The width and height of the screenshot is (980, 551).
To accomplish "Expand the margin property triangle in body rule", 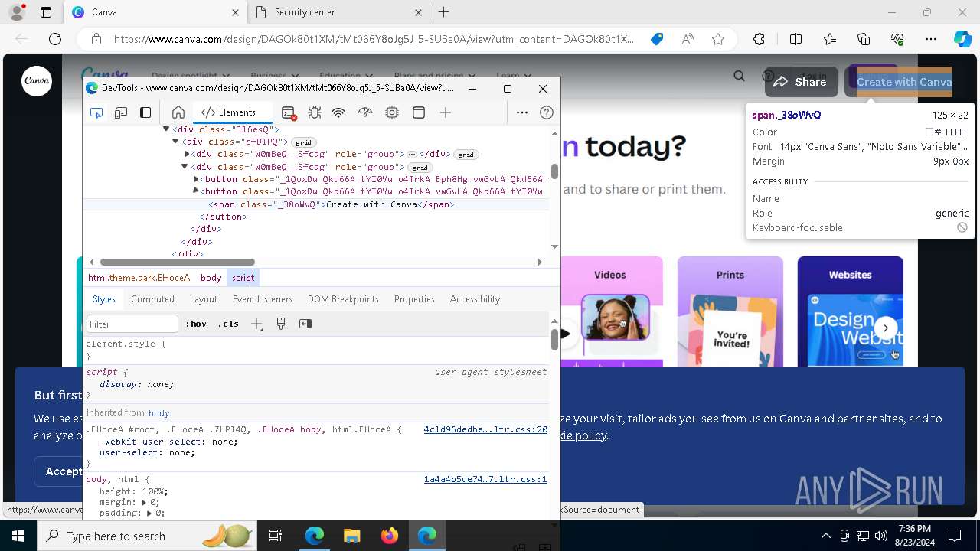I will coord(145,503).
